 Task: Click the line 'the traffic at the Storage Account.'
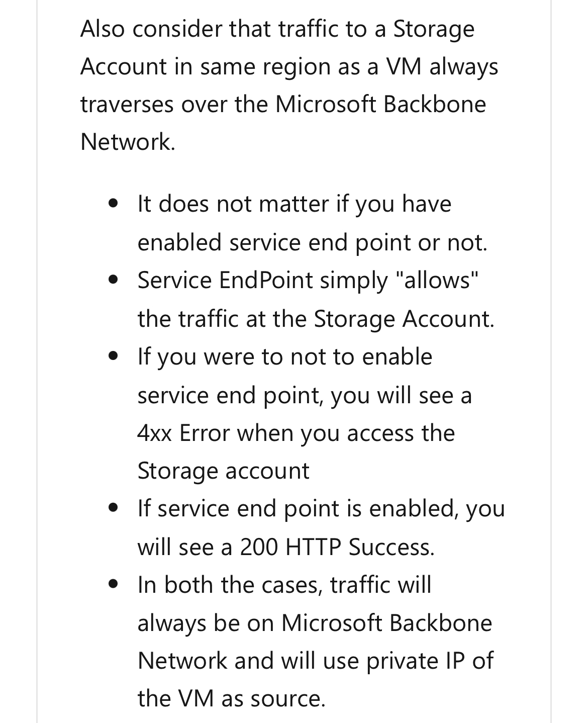tap(316, 319)
